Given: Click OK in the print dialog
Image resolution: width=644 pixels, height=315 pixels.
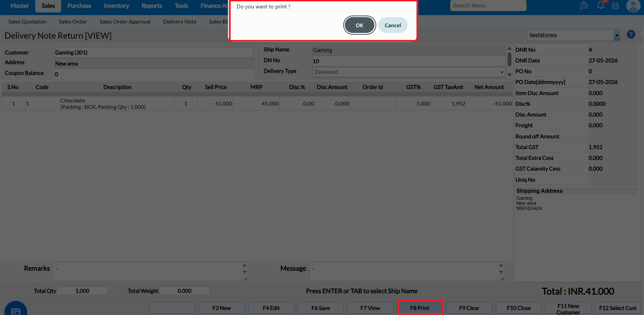Looking at the screenshot, I should pyautogui.click(x=360, y=25).
